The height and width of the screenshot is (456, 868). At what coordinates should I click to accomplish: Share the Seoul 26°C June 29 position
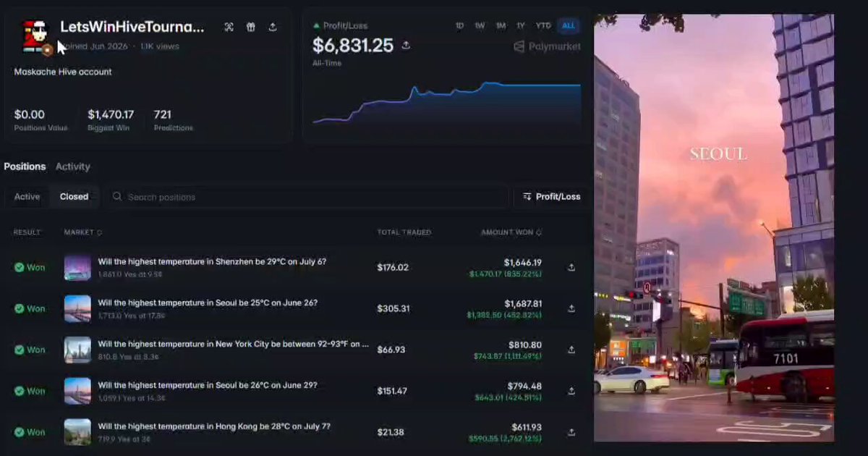coord(571,391)
